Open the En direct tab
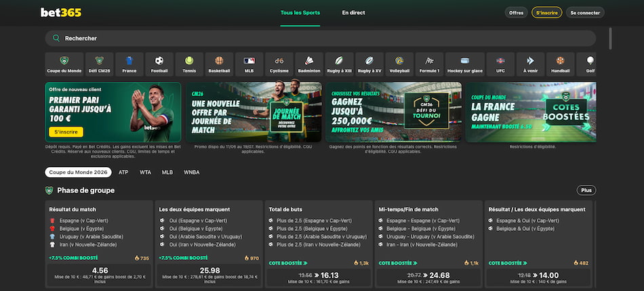 (354, 13)
